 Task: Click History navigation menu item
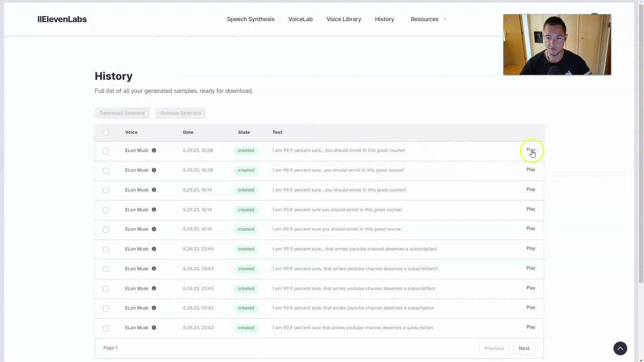384,19
